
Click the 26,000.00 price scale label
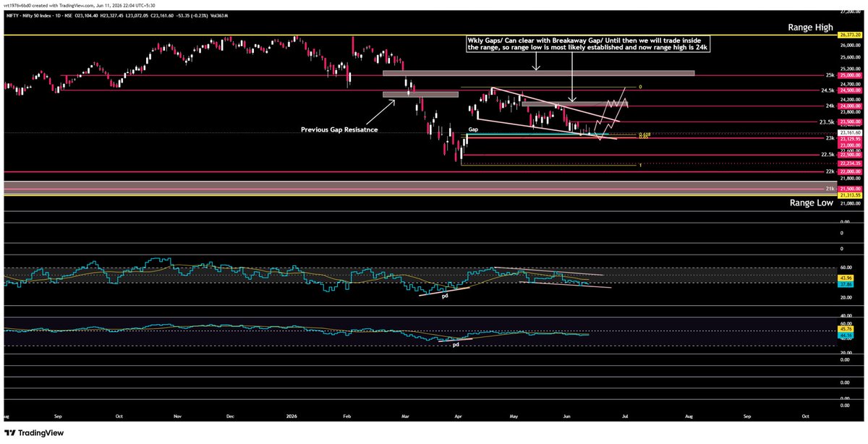(850, 47)
